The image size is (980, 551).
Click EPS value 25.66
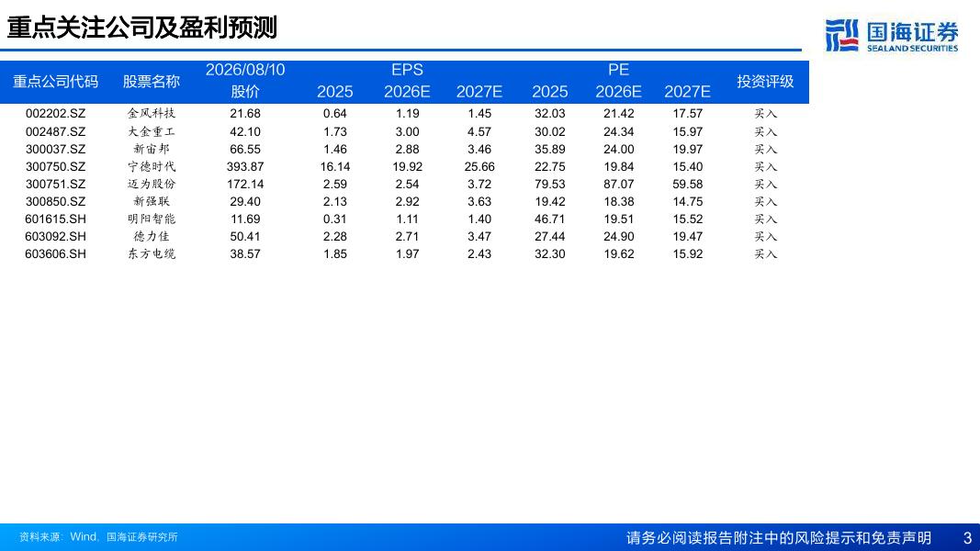tap(479, 167)
